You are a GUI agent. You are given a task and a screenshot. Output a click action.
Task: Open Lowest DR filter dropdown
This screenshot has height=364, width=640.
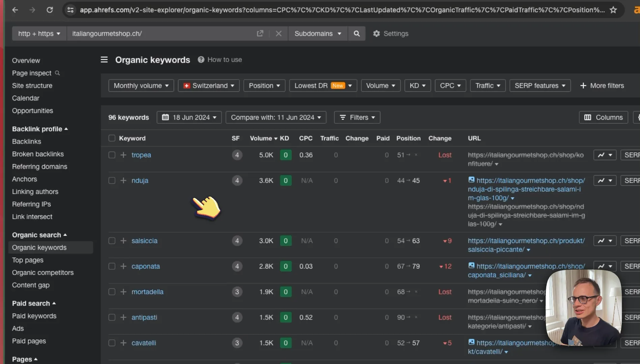323,86
